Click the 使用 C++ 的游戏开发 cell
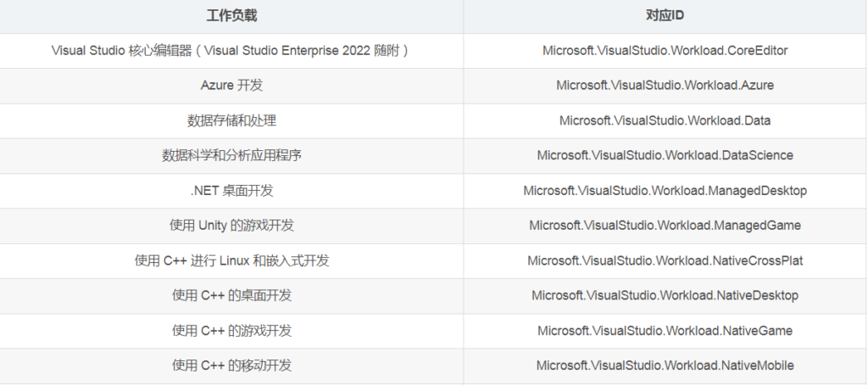The width and height of the screenshot is (868, 385). point(231,332)
